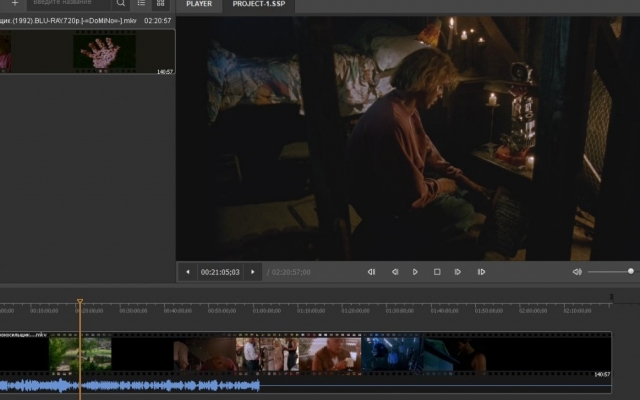Step timecode back with left arrow
640x400 pixels.
[188, 272]
